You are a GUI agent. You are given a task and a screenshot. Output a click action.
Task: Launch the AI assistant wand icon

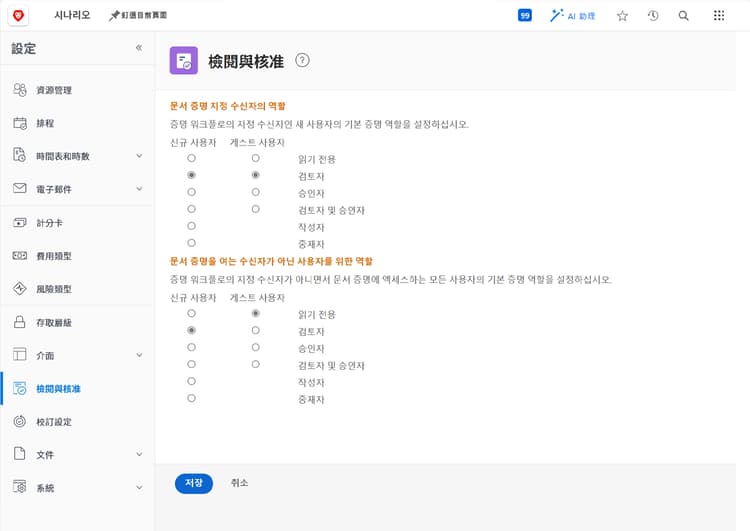557,16
